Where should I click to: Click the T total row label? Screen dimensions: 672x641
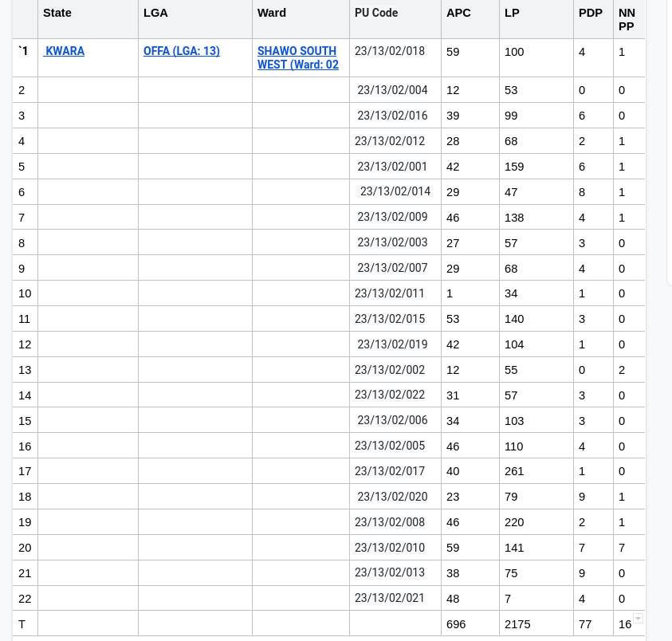[22, 624]
